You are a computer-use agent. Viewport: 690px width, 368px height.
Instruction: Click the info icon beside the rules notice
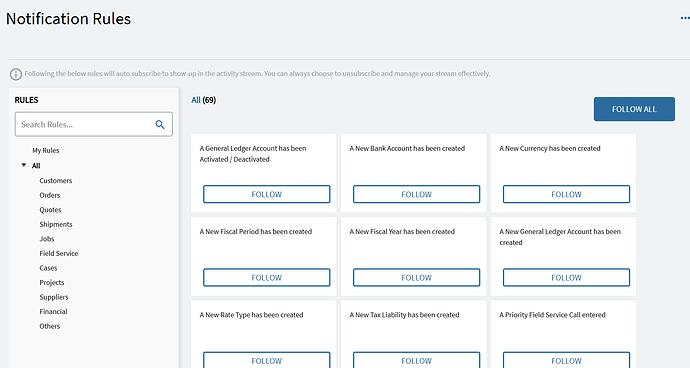[x=16, y=74]
